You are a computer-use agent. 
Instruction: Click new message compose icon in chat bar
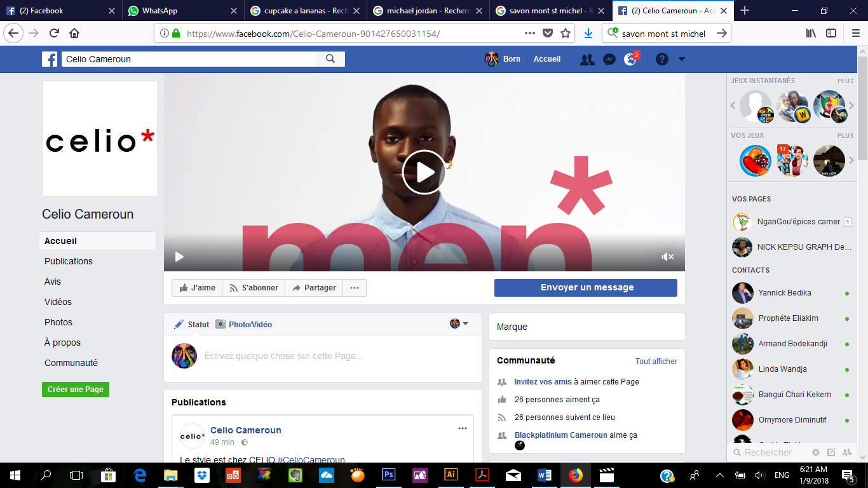click(x=831, y=452)
